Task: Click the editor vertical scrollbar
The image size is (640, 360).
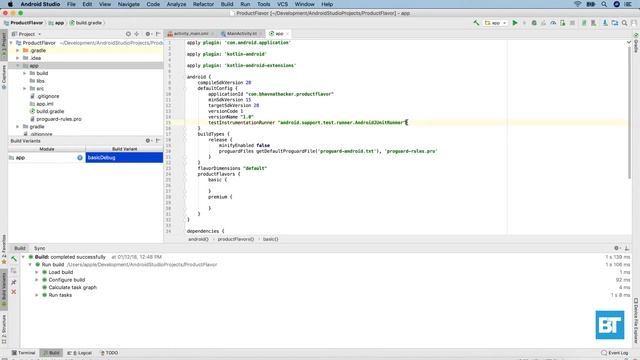Action: pos(629,112)
